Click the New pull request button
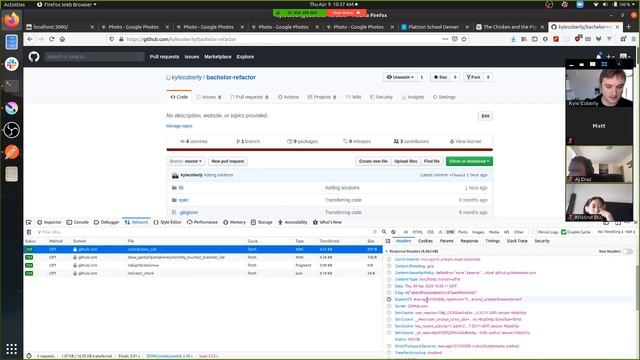The height and width of the screenshot is (360, 640). [227, 161]
